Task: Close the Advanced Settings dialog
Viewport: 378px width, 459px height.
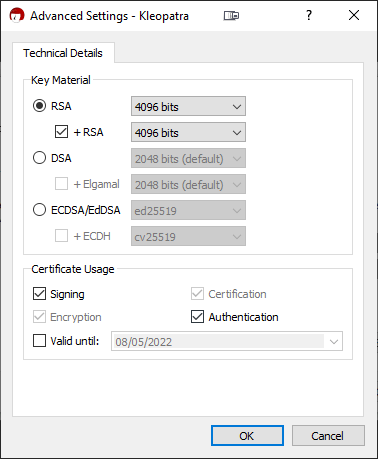Action: pyautogui.click(x=354, y=15)
